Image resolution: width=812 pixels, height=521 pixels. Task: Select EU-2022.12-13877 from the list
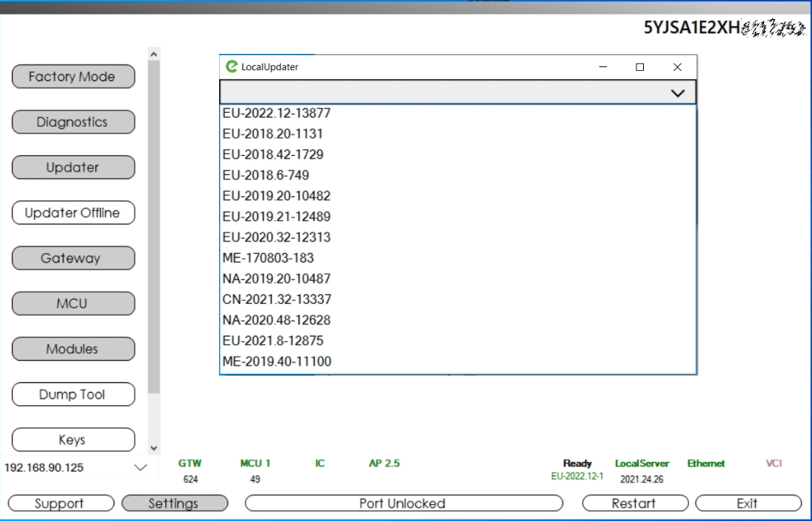pos(277,114)
